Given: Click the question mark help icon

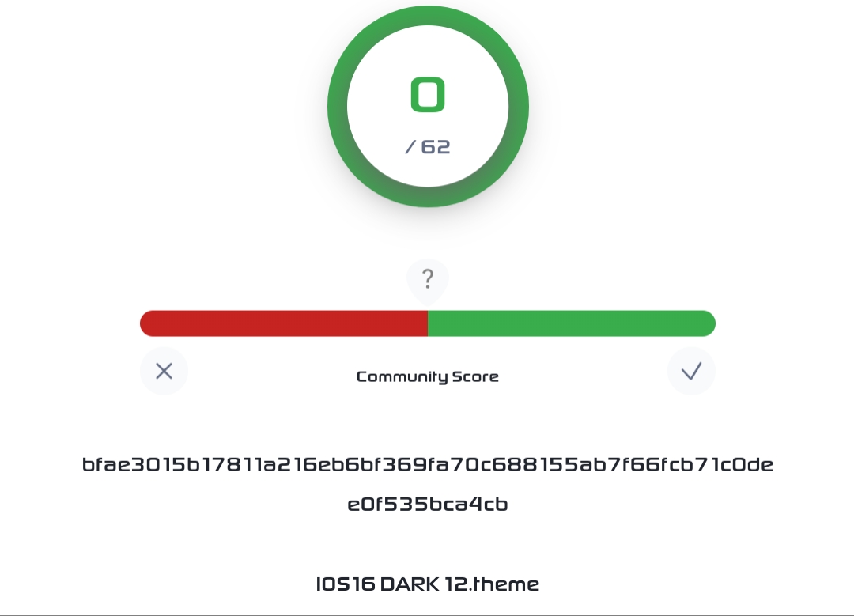Looking at the screenshot, I should point(427,279).
